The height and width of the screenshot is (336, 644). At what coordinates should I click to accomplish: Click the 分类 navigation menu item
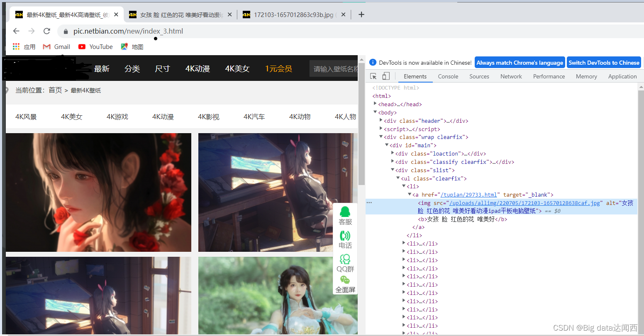[x=132, y=68]
